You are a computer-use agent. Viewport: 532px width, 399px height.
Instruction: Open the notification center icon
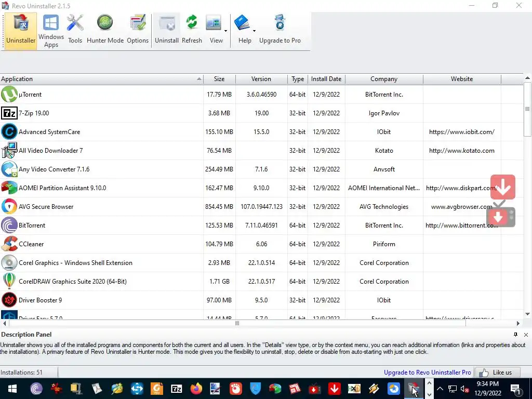coord(515,389)
